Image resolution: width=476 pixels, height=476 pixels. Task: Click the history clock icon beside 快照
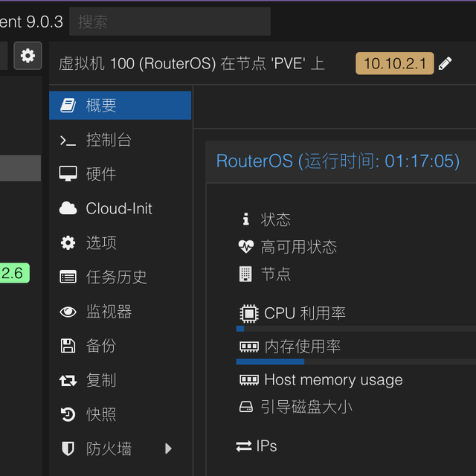click(x=68, y=415)
